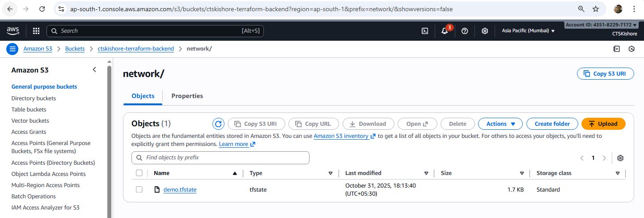Screen dimensions: 644x218
Task: Expand the Actions dropdown
Action: point(501,124)
